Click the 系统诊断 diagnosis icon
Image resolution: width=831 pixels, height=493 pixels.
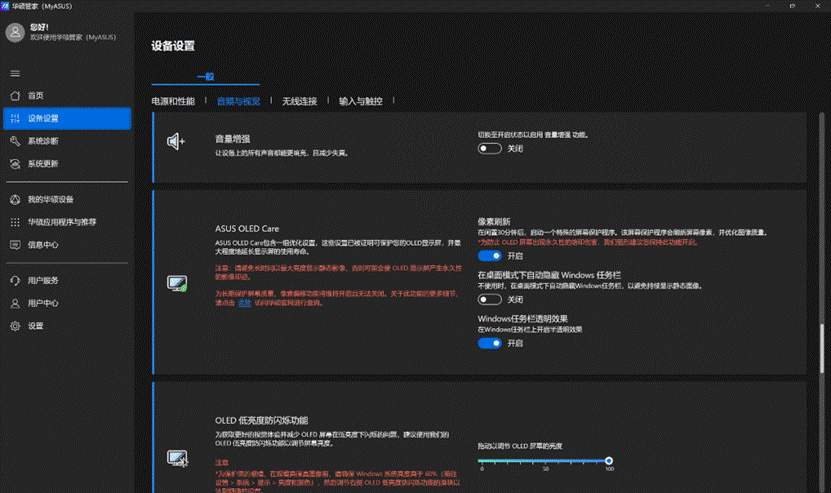pos(15,141)
